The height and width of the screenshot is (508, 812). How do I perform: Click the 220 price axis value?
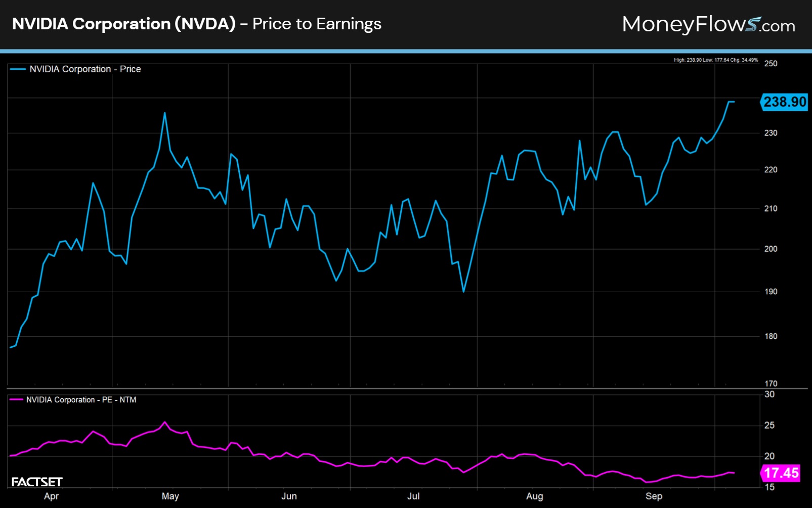coord(771,170)
